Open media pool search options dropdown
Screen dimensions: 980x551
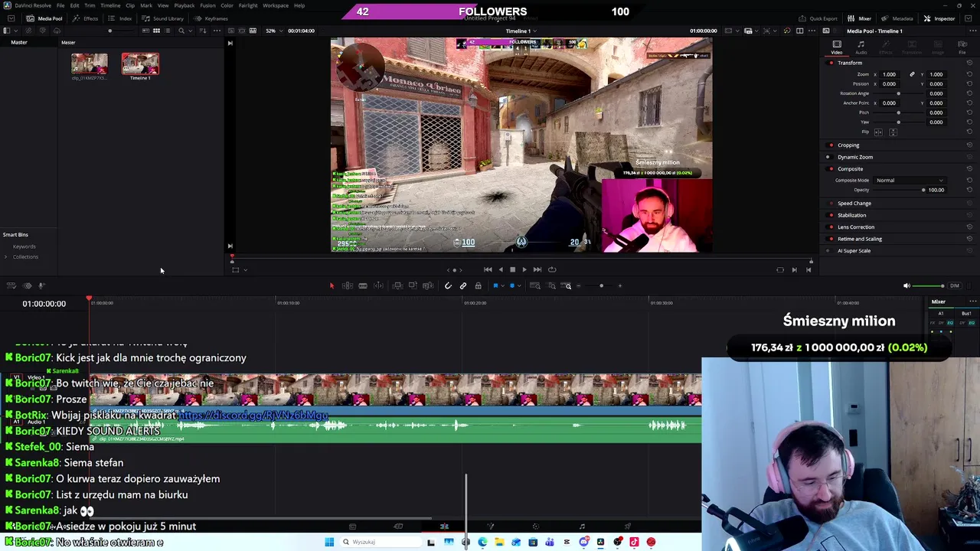click(x=191, y=31)
